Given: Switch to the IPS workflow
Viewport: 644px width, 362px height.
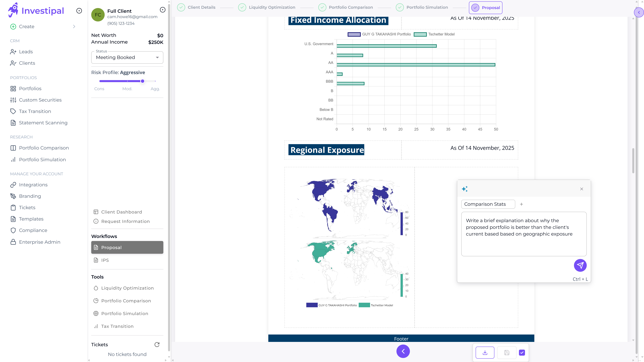Looking at the screenshot, I should pos(105,260).
